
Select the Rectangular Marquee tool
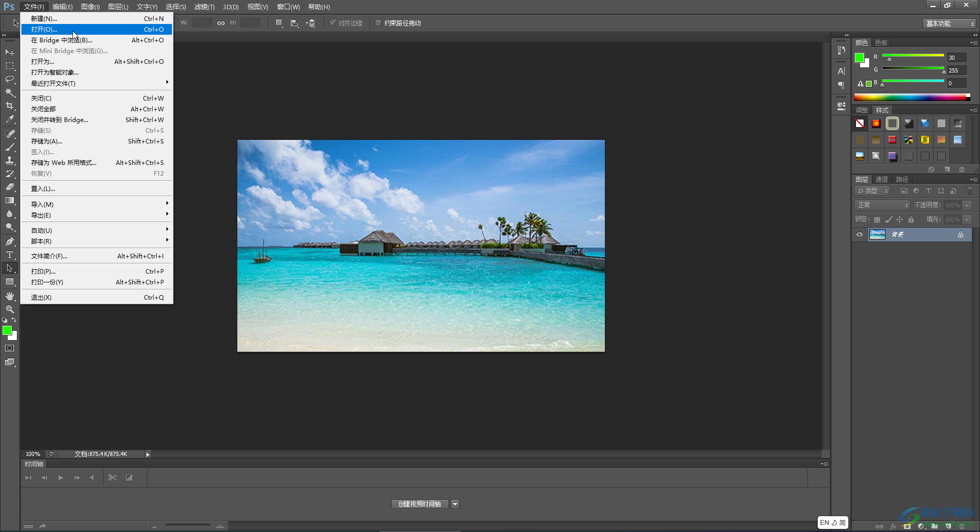(x=10, y=66)
